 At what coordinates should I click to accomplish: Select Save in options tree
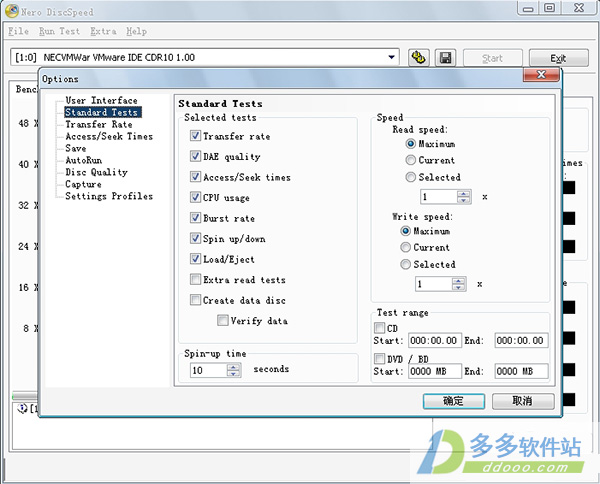coord(75,148)
